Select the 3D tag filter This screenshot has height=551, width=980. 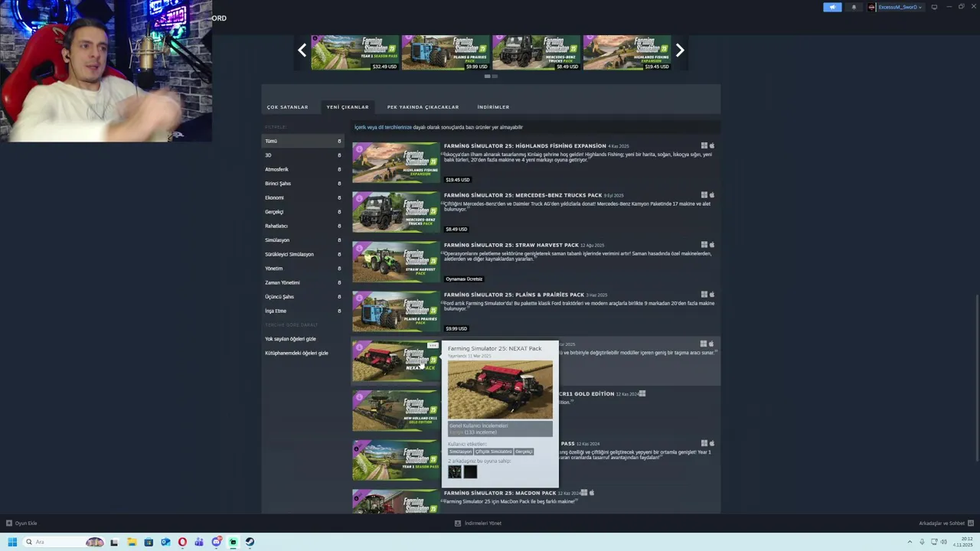click(x=303, y=155)
